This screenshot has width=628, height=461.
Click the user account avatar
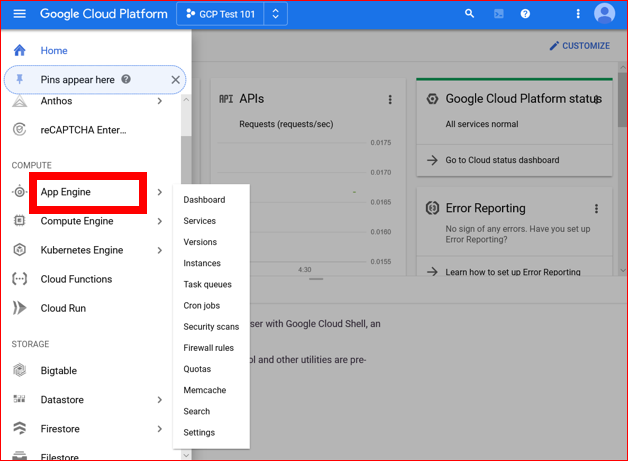604,14
